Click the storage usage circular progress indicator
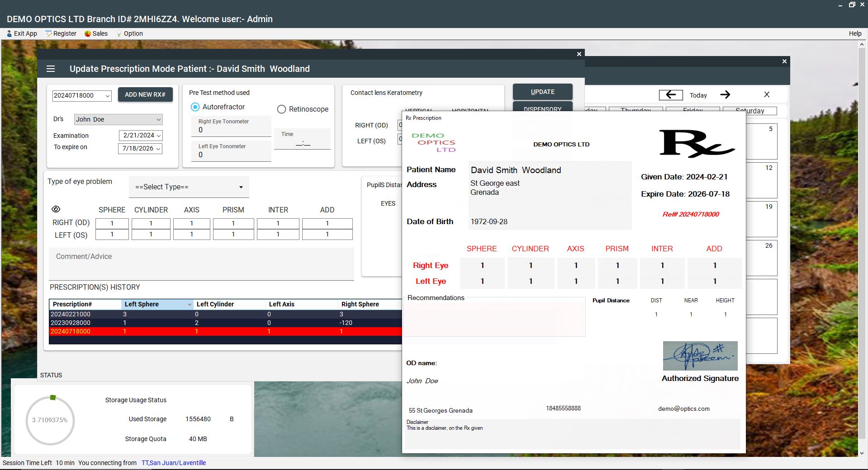868x470 pixels. (50, 420)
